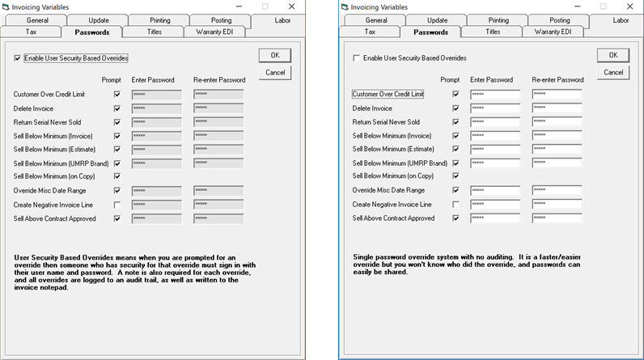This screenshot has width=644, height=360.
Task: Select the Tax tab in right window
Action: click(x=370, y=32)
